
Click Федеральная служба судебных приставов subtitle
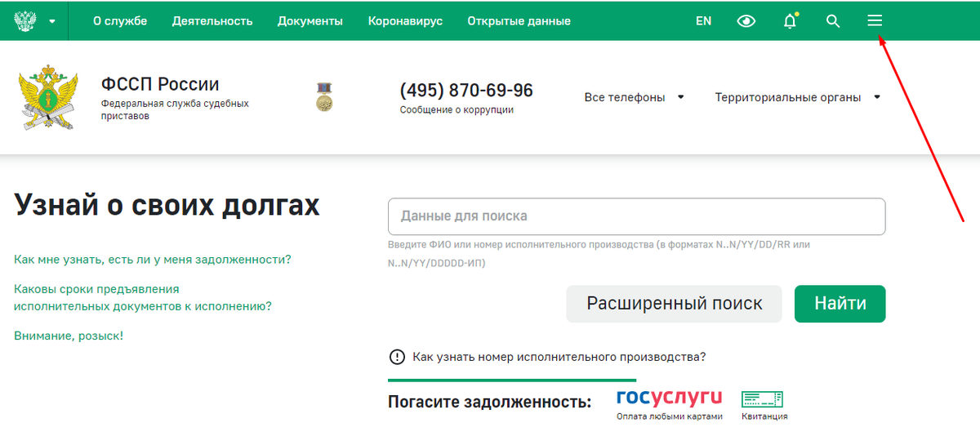(x=175, y=110)
